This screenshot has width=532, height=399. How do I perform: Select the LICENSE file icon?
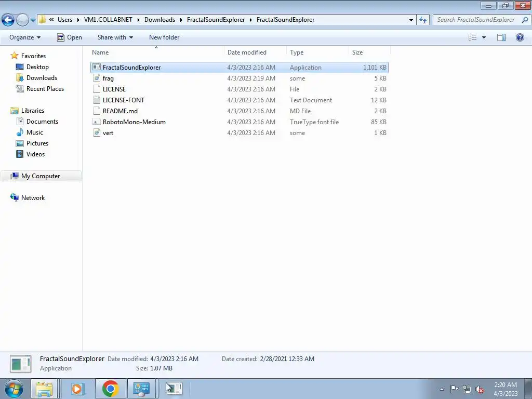point(97,89)
